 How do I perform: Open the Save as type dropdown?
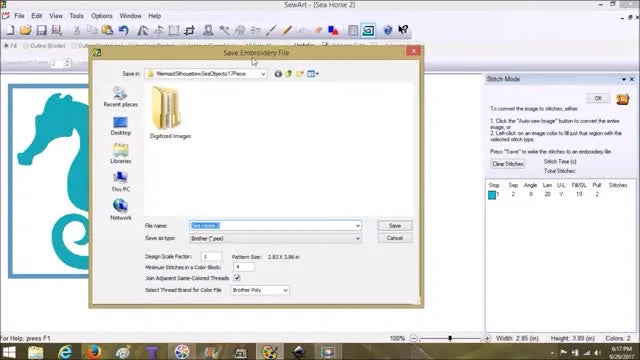coord(275,238)
